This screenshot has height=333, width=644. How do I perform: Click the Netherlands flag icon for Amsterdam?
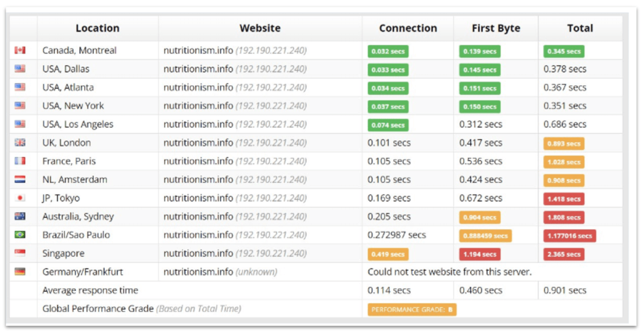tap(20, 179)
